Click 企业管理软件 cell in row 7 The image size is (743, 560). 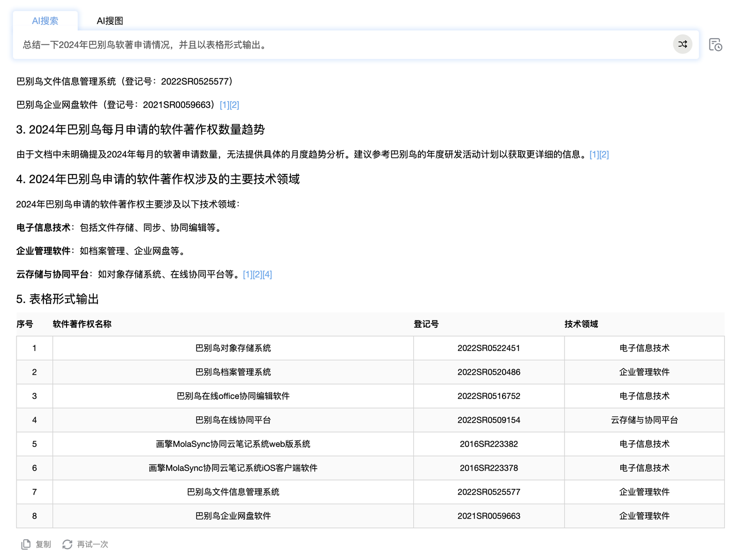(644, 492)
